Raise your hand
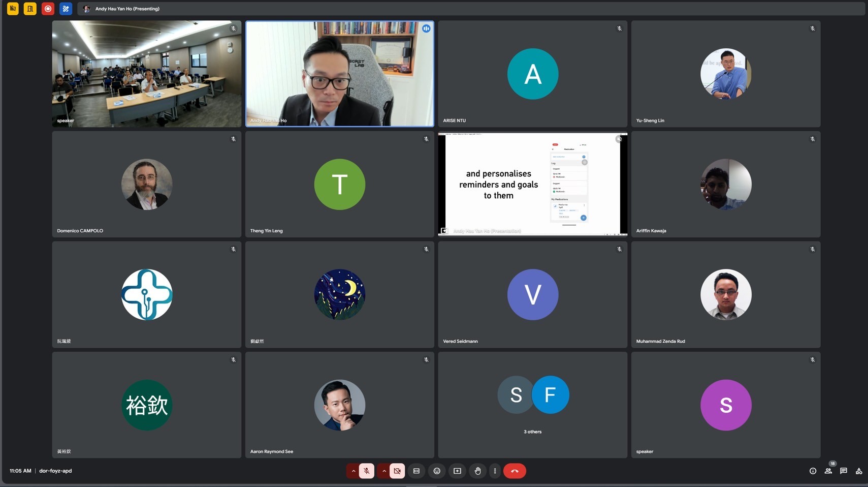The image size is (868, 487). 477,471
